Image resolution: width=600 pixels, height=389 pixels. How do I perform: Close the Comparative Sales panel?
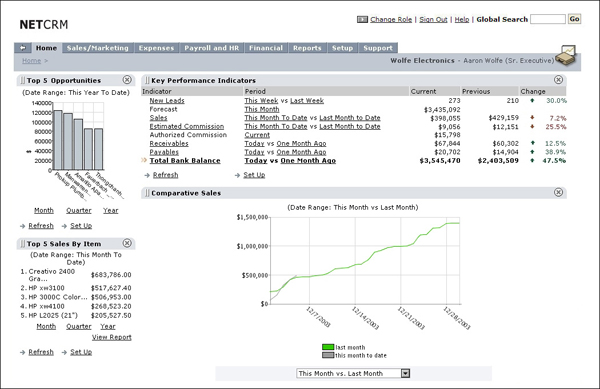click(558, 192)
